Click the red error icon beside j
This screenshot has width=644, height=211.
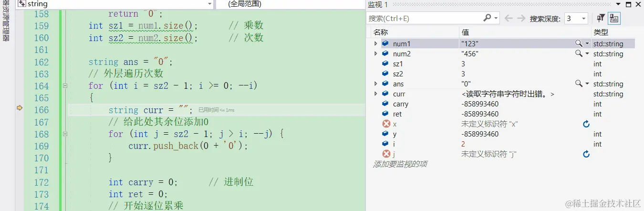(386, 154)
